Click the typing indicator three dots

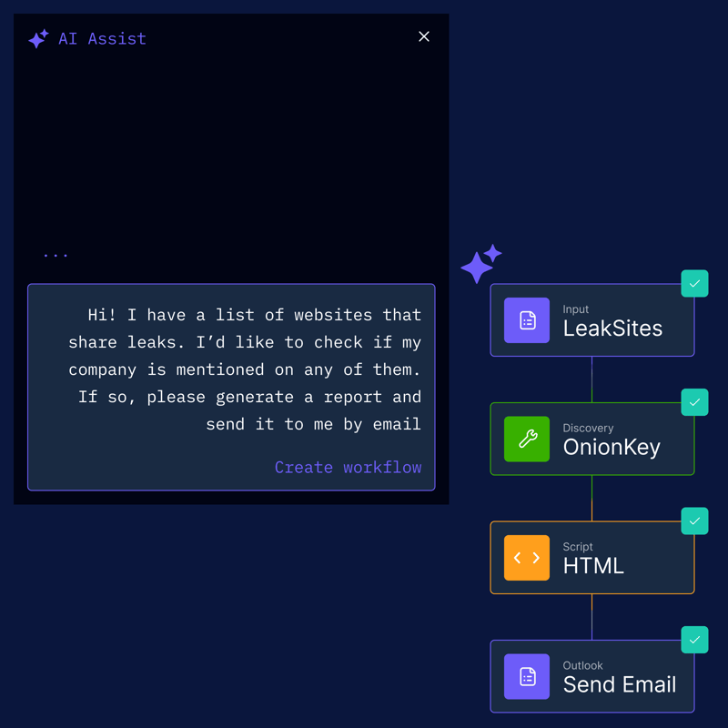[x=56, y=256]
